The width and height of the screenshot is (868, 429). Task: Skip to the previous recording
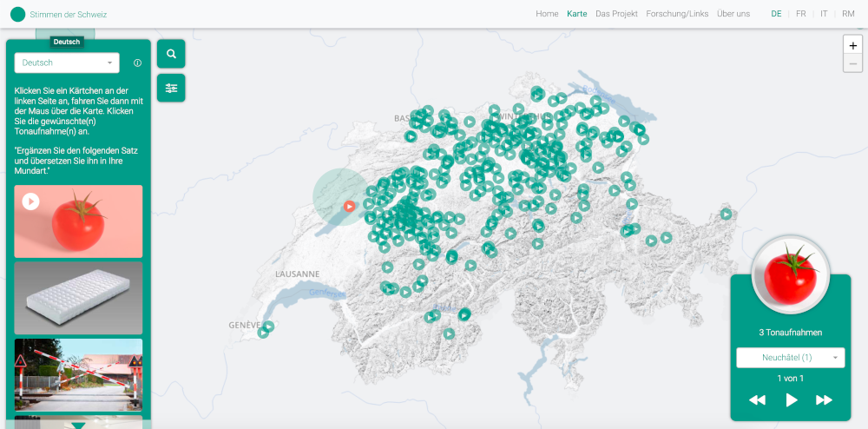(757, 399)
